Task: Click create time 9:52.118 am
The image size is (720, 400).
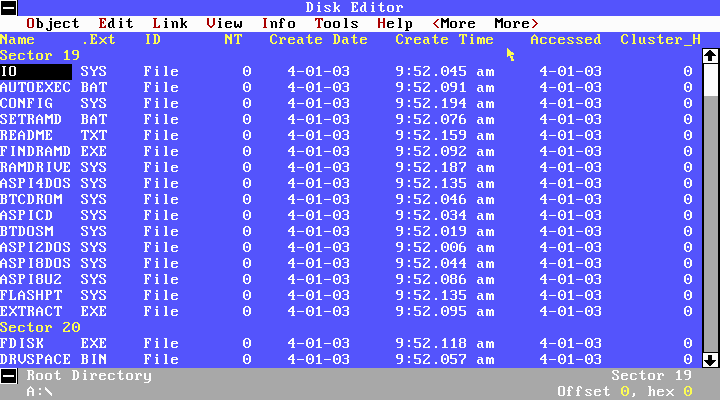Action: point(445,344)
